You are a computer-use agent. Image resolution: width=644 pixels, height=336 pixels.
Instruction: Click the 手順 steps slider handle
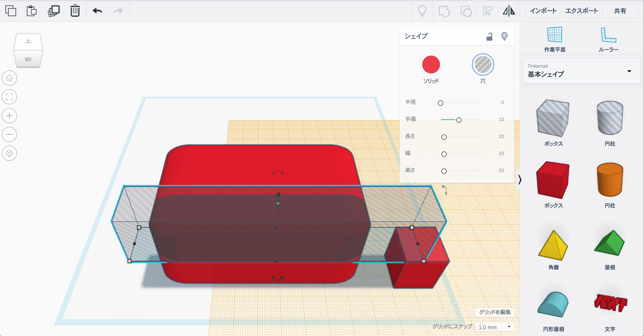(x=458, y=120)
